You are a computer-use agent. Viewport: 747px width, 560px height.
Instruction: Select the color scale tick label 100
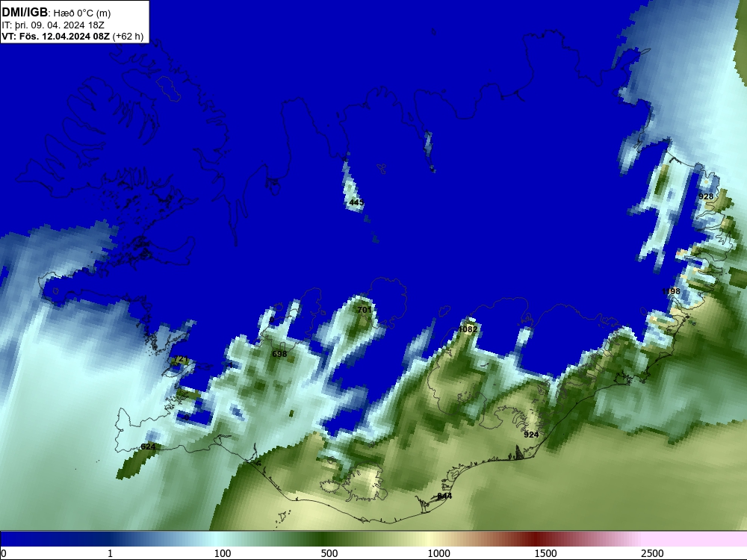(223, 553)
